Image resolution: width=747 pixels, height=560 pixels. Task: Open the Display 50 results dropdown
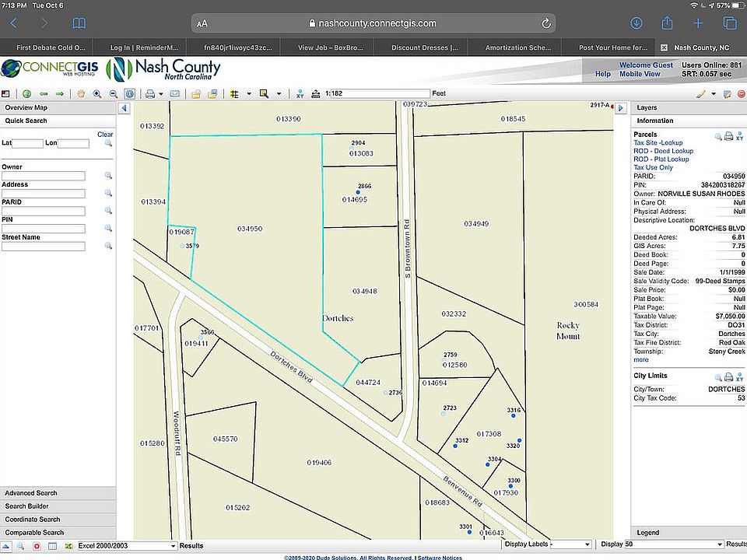674,544
